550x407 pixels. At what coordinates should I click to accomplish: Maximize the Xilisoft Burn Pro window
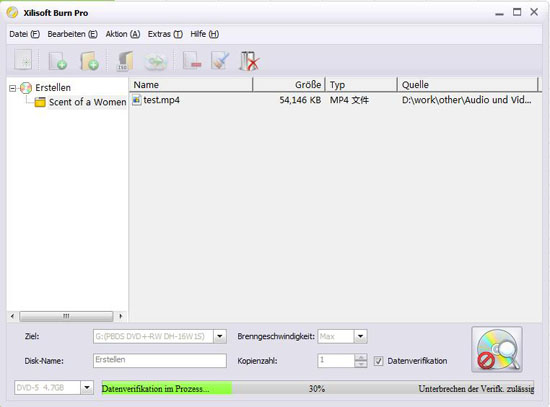click(x=517, y=12)
